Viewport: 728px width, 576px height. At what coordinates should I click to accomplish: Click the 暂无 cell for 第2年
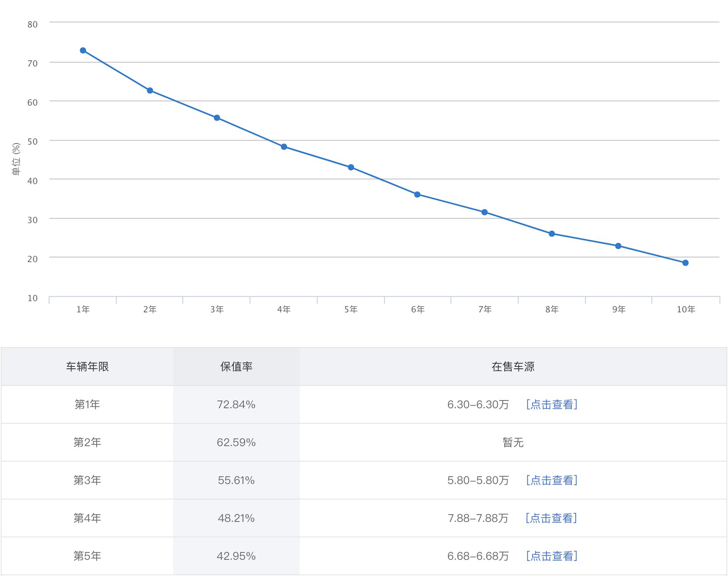[x=514, y=442]
